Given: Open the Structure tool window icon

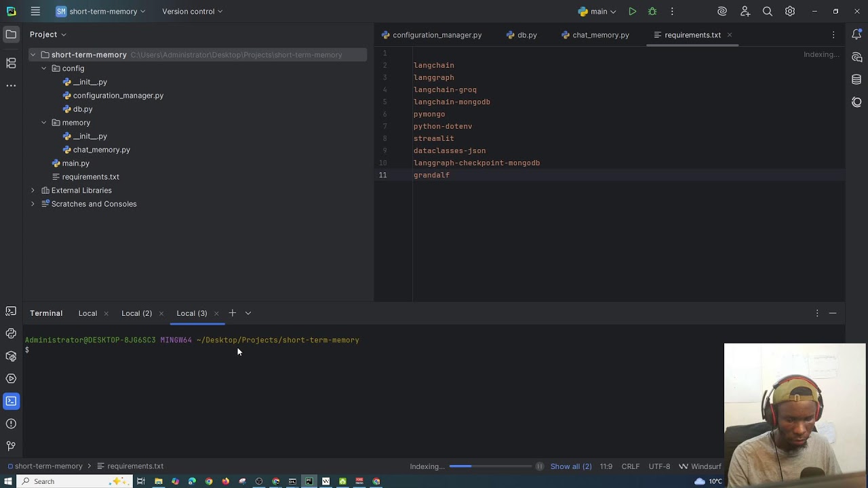Looking at the screenshot, I should pos(11,63).
